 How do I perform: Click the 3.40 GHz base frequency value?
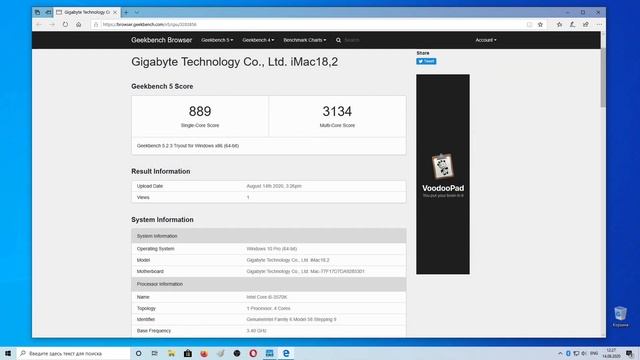(x=256, y=331)
